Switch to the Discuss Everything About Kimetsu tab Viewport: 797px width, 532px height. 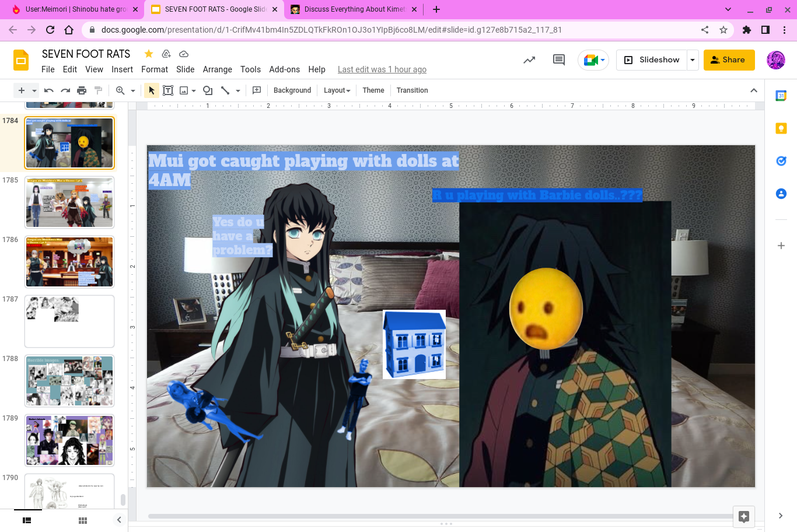[x=354, y=9]
